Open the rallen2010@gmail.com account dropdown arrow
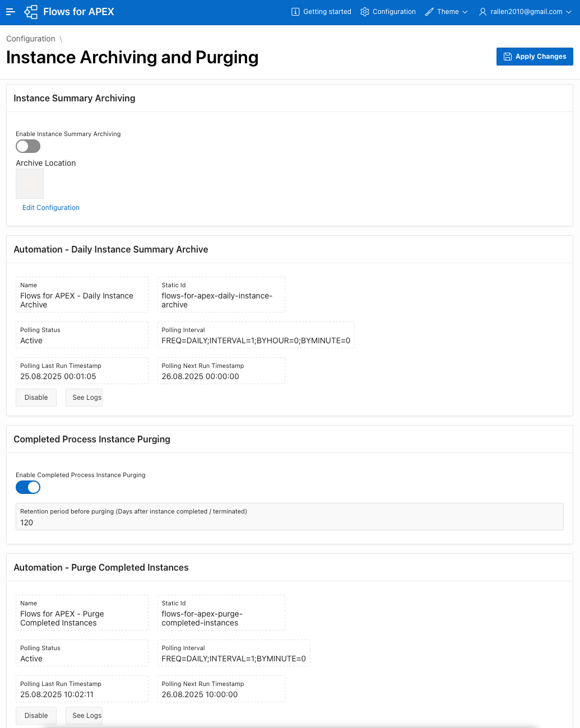The width and height of the screenshot is (580, 728). tap(569, 12)
